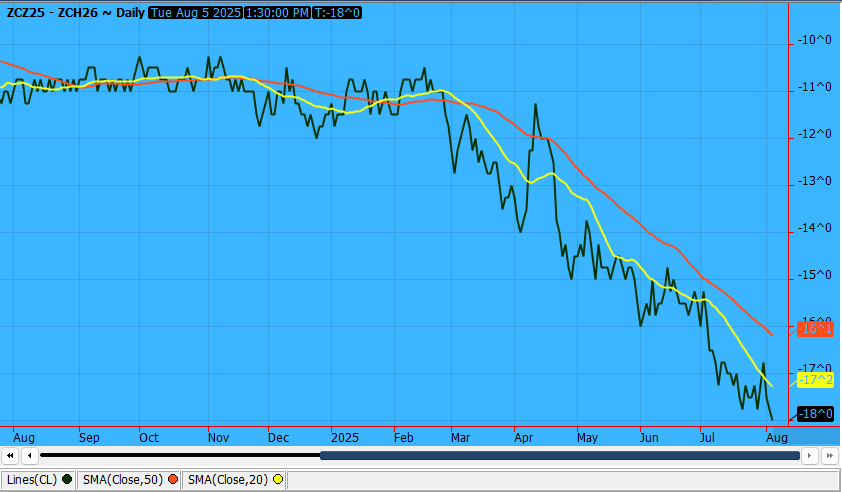Click the 2025 label on the time axis
The height and width of the screenshot is (492, 842).
tap(345, 438)
